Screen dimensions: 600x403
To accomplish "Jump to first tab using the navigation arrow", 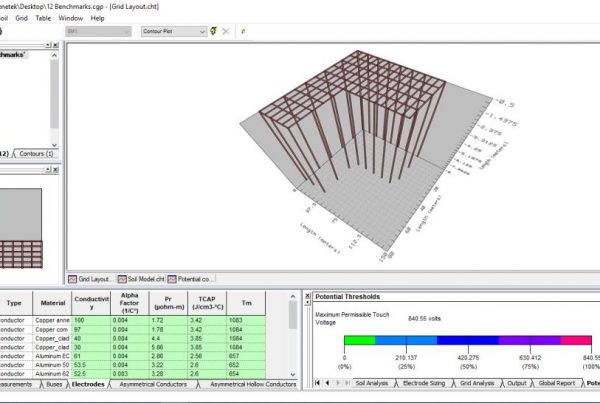I will [x=317, y=383].
